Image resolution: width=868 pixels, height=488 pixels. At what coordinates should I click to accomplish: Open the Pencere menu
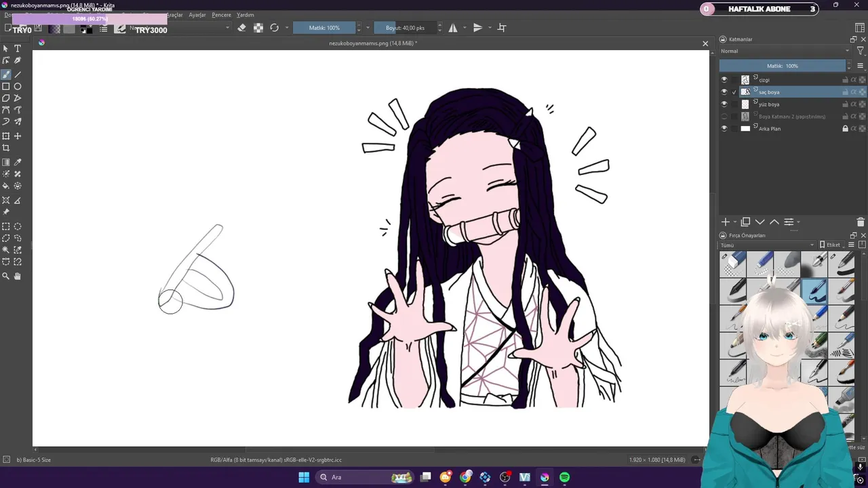(x=222, y=15)
